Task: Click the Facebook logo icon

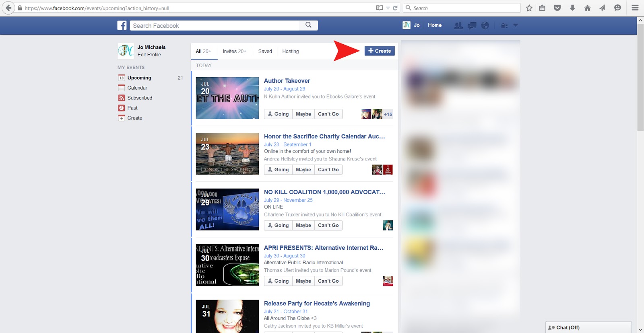Action: tap(122, 25)
